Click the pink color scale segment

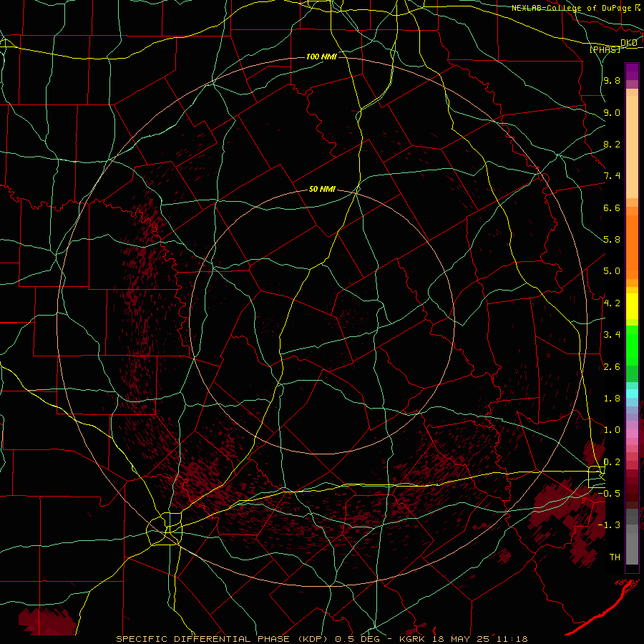point(632,434)
